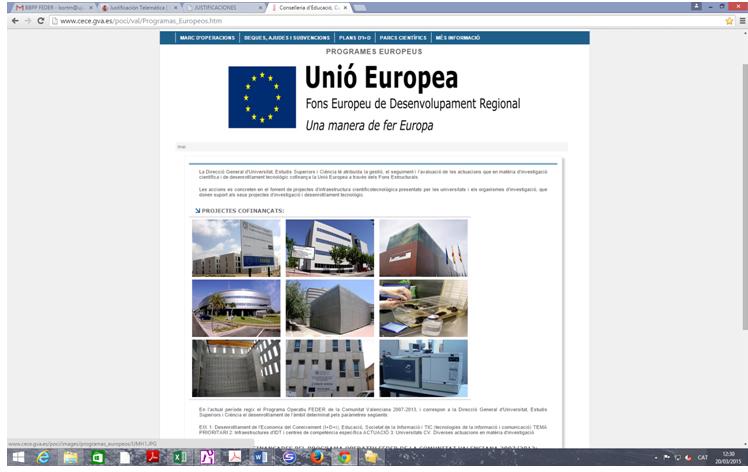This screenshot has height=472, width=748.
Task: Click the browser forward arrow
Action: tap(28, 21)
